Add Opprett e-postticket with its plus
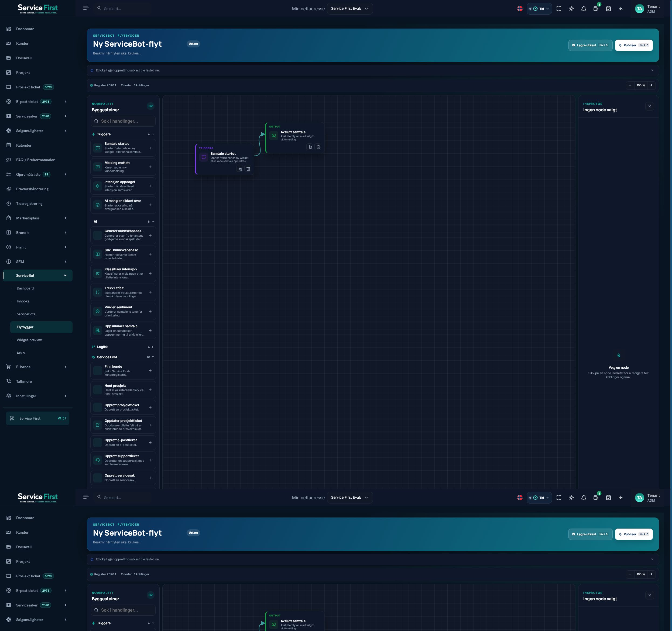 point(150,443)
